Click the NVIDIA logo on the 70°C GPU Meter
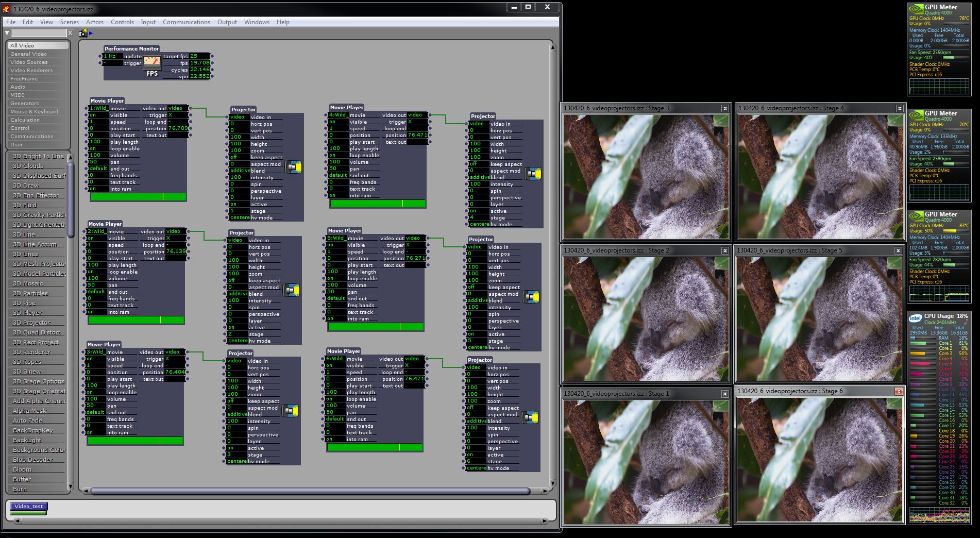 [916, 115]
